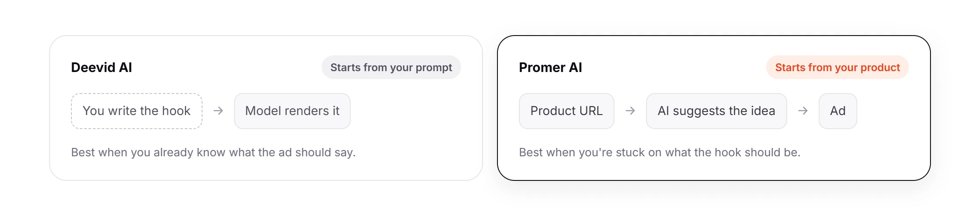Click the "Ad" step chip
980x216 pixels.
tap(838, 111)
